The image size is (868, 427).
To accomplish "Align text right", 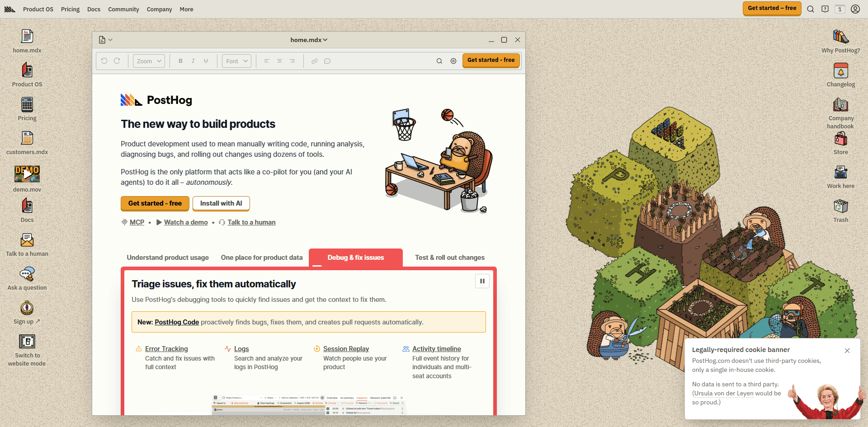I will pos(292,61).
